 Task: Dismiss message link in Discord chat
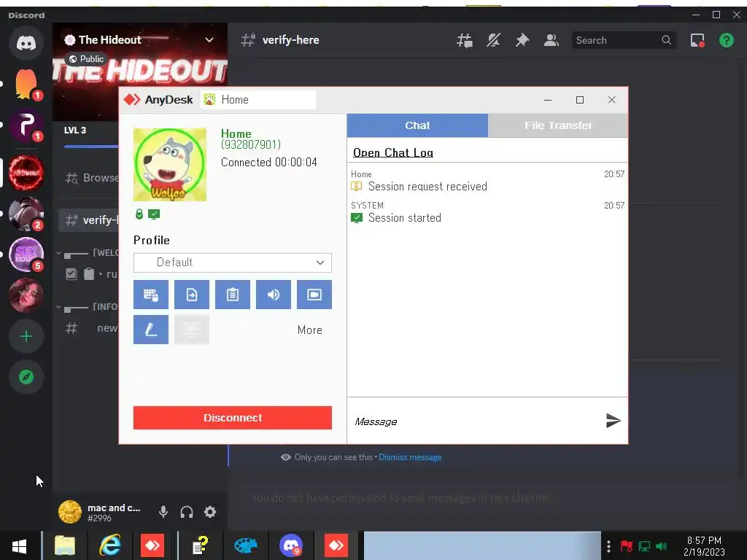[410, 457]
